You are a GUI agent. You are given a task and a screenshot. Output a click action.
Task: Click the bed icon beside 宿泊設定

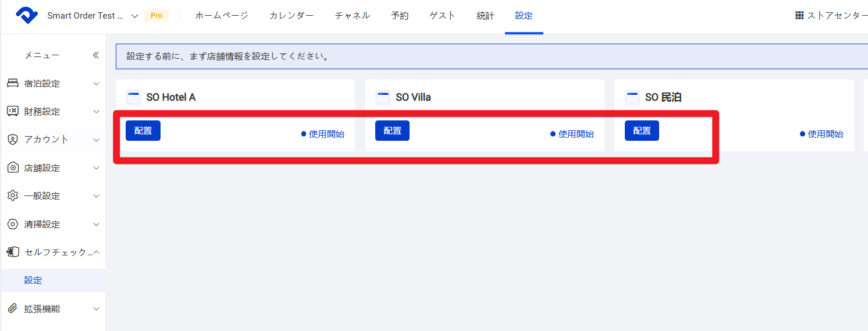pyautogui.click(x=13, y=83)
